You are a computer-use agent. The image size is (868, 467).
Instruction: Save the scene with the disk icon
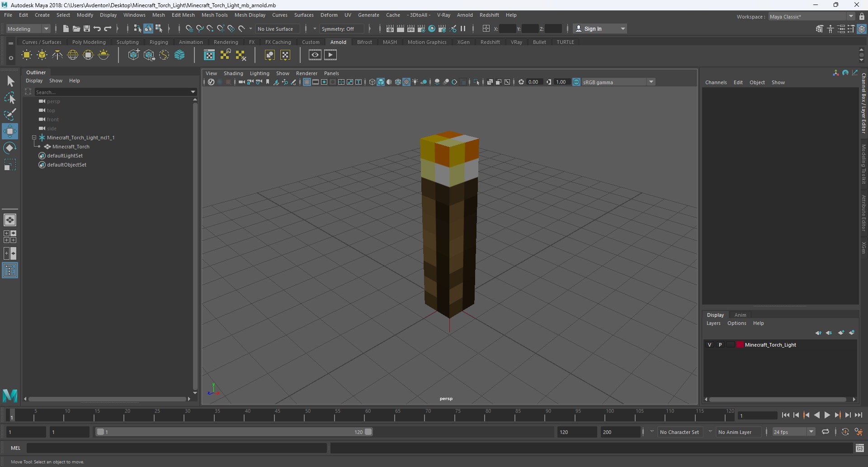87,29
